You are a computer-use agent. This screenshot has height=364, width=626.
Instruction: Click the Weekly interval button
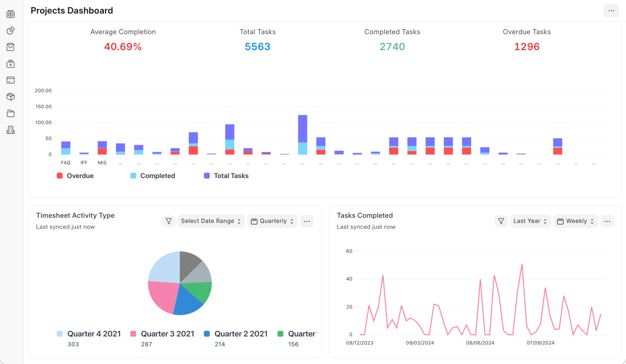click(575, 221)
